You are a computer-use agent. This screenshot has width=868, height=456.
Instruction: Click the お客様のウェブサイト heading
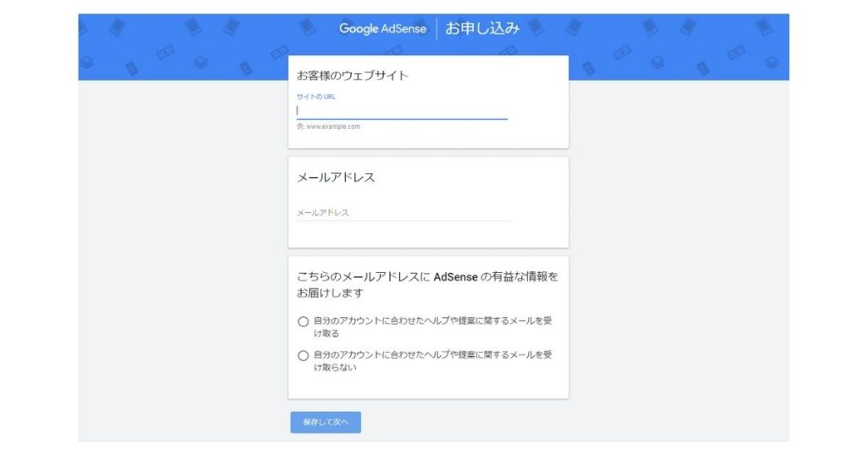click(352, 75)
